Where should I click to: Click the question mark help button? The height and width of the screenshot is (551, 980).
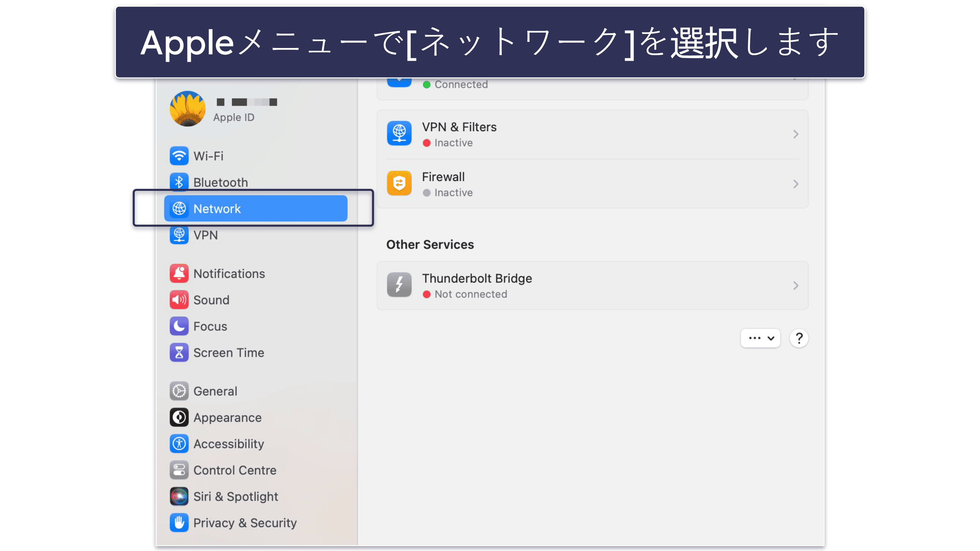click(x=799, y=338)
